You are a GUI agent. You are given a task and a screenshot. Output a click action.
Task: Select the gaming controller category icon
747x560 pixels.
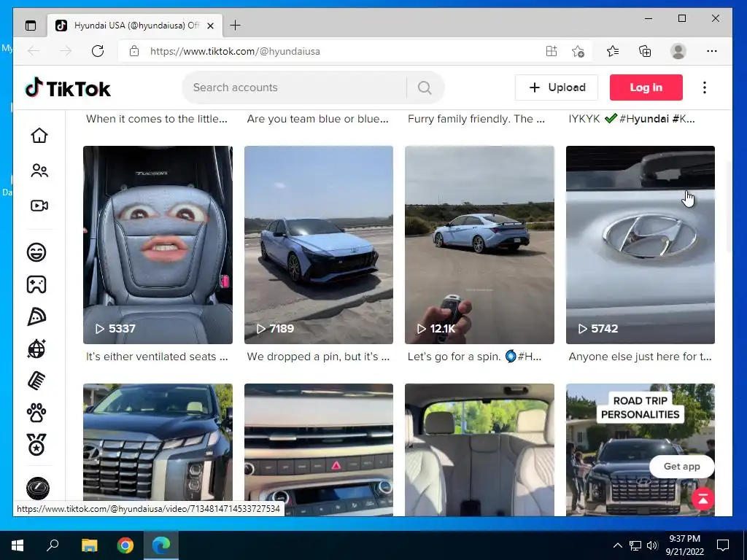pyautogui.click(x=36, y=284)
